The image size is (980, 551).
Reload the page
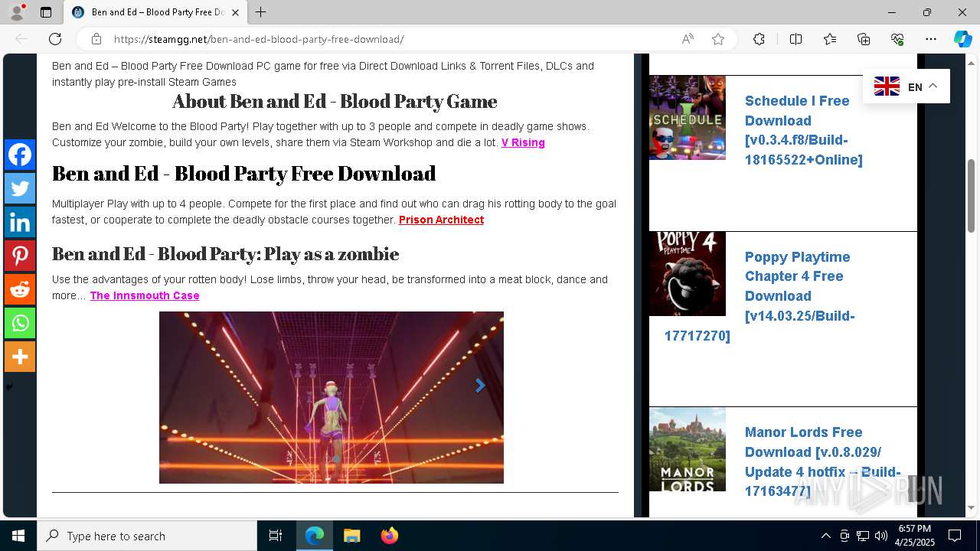coord(55,39)
